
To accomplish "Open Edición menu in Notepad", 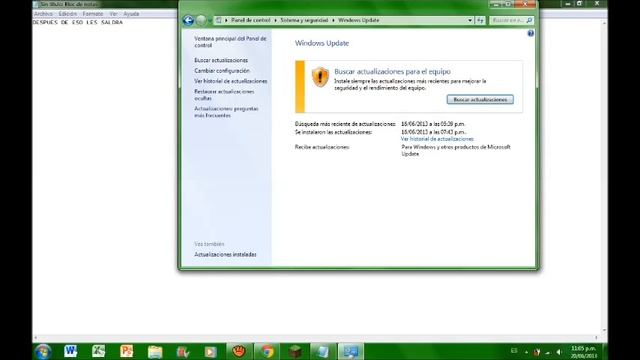I will point(67,14).
